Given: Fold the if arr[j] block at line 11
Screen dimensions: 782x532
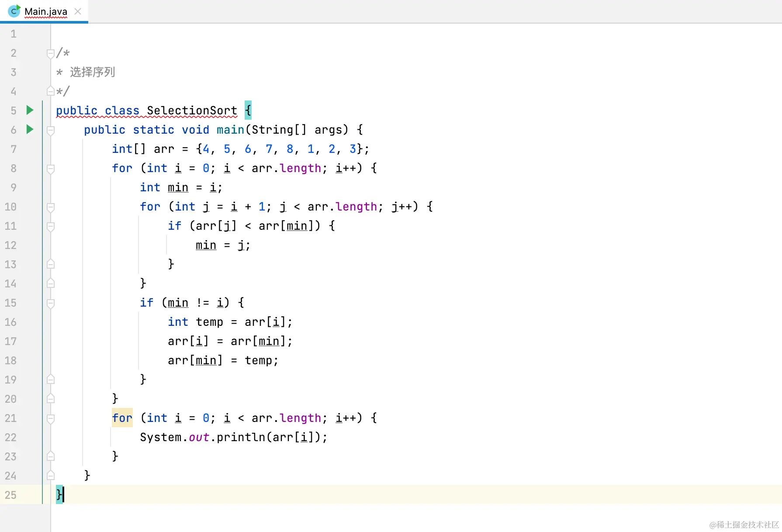Looking at the screenshot, I should [x=51, y=226].
